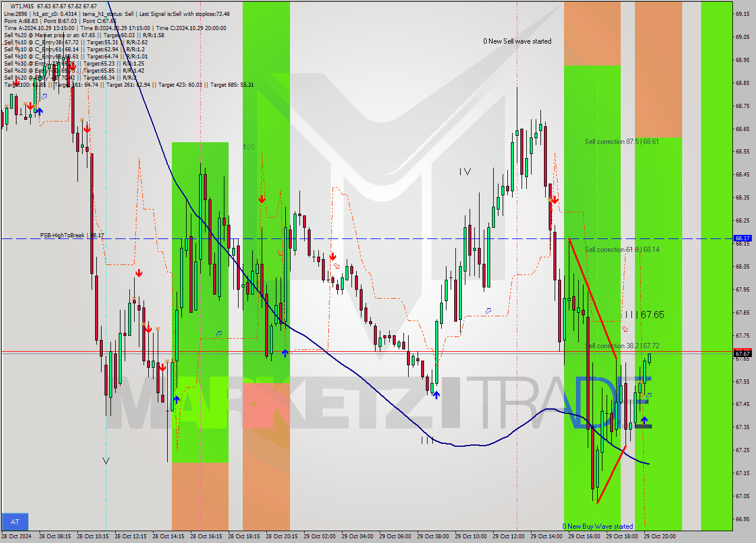Click the blue 68.17 price tag on axis
Screen dimensions: 756x543
742,238
